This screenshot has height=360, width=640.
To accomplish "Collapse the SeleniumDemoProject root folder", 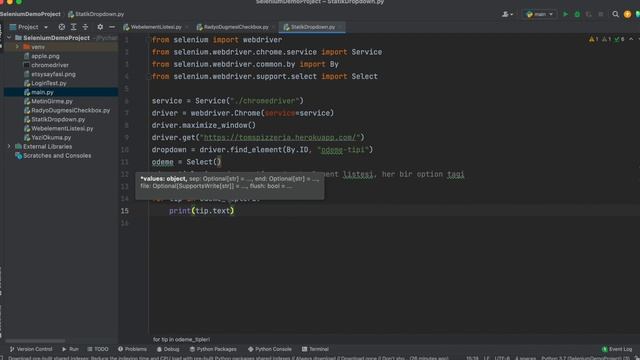I will [x=9, y=38].
